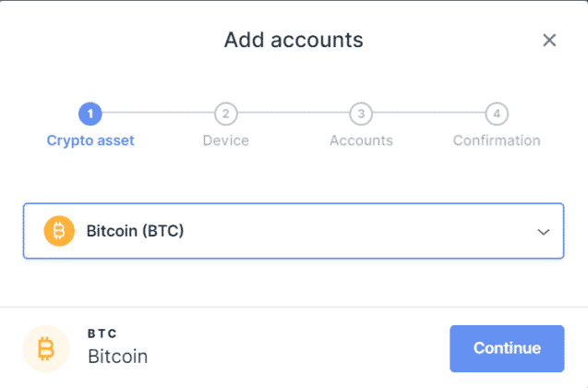This screenshot has width=588, height=388.
Task: Click progress line between steps 3 and 4
Action: [x=428, y=114]
